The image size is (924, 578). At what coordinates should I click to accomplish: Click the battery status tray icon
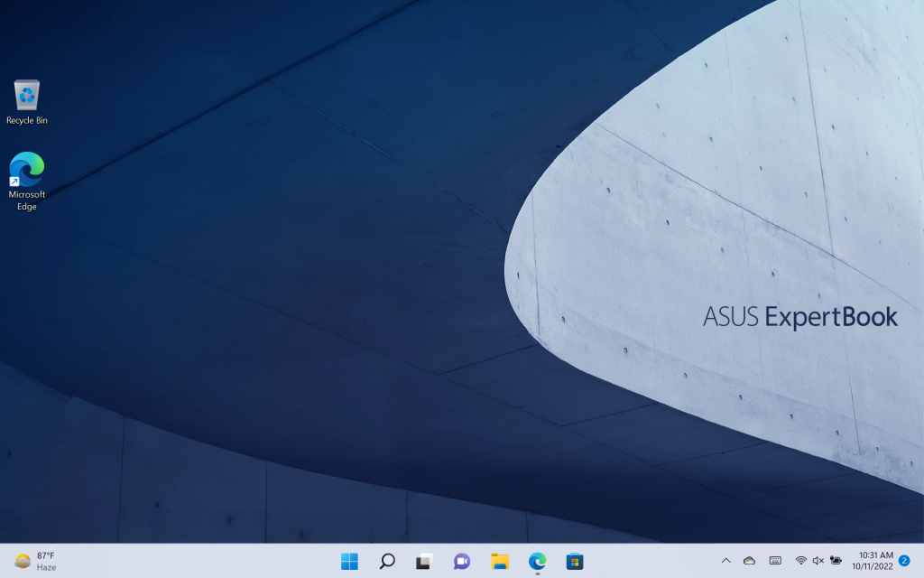836,561
